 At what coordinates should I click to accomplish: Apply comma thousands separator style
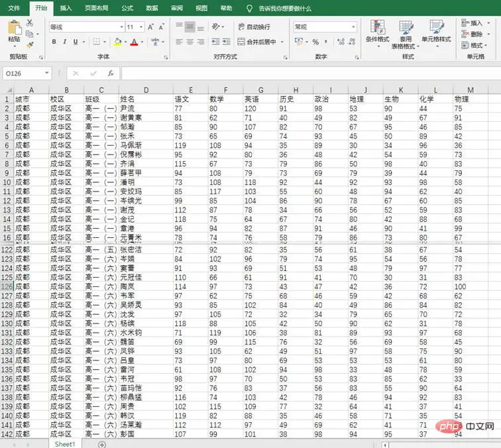point(326,42)
